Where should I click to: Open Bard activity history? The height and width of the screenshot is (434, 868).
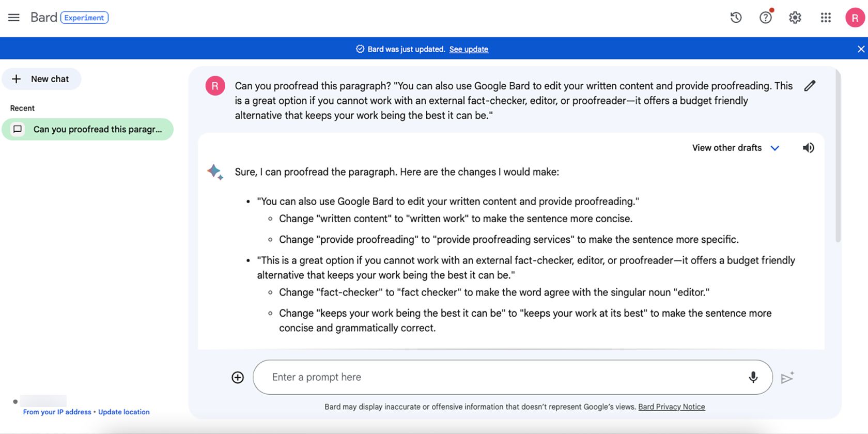pos(736,18)
